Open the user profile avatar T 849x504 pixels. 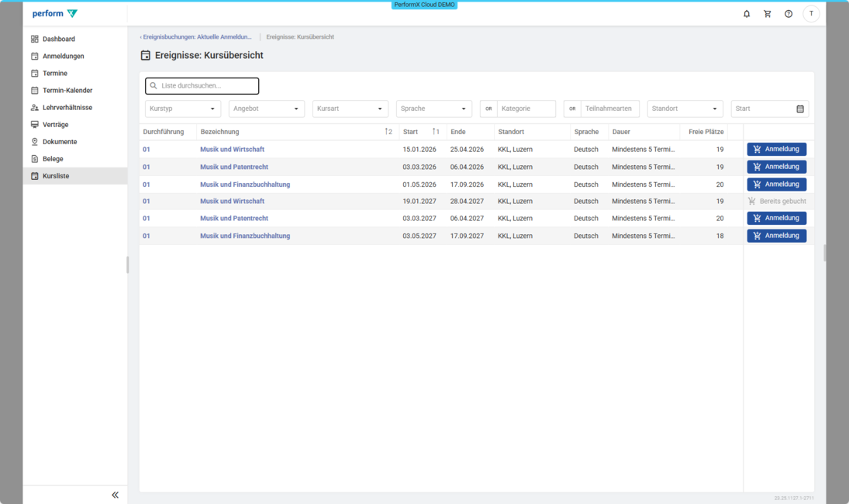click(811, 14)
